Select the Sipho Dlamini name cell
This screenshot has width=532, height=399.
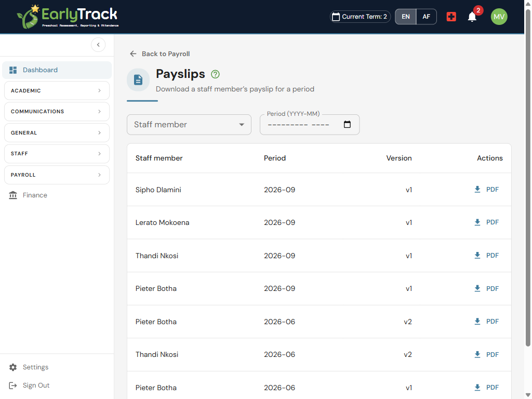pos(158,190)
